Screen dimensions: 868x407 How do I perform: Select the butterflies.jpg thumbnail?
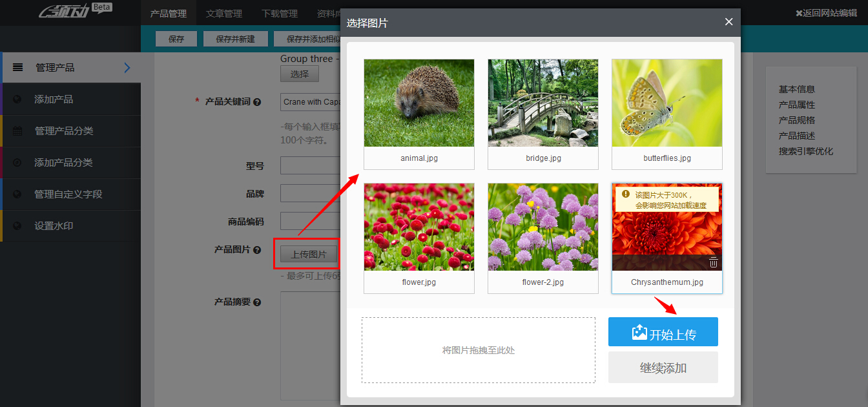pyautogui.click(x=666, y=103)
